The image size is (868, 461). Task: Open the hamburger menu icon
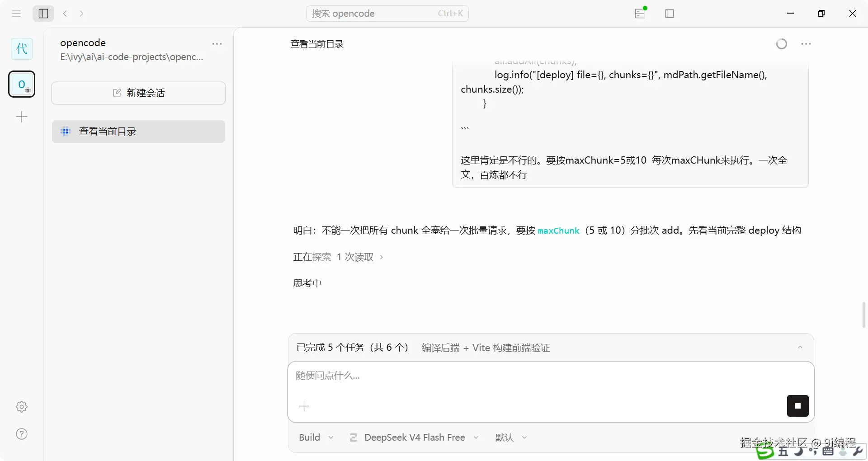16,14
